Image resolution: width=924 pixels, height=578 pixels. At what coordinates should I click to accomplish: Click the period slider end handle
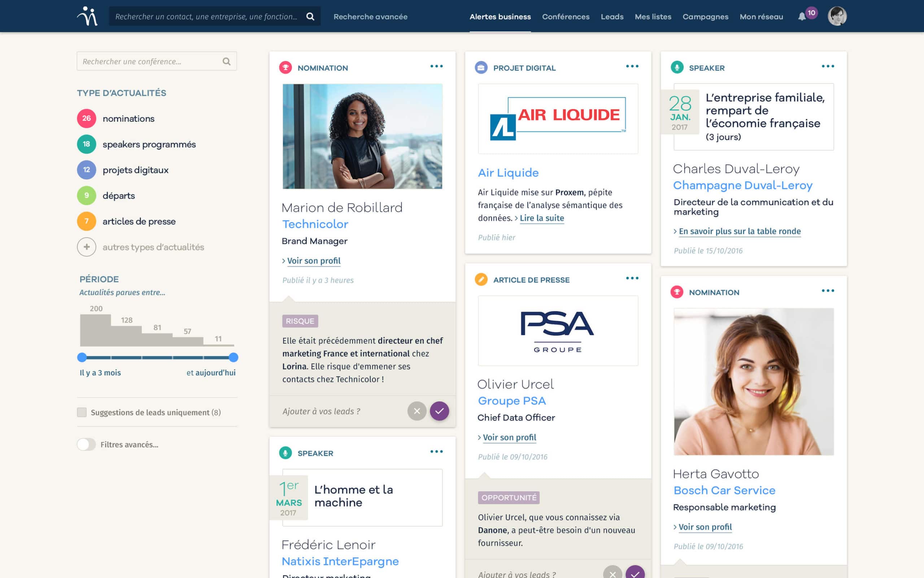[234, 357]
